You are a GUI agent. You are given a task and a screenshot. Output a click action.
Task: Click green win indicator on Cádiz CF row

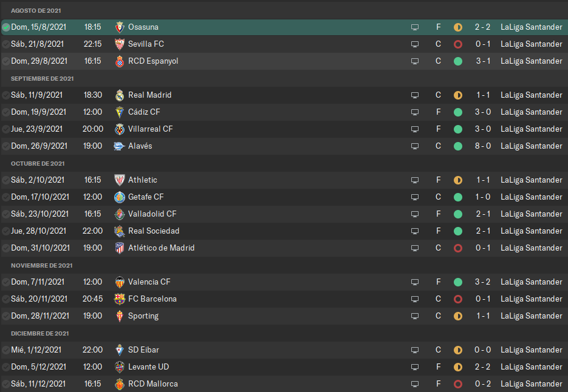coord(458,112)
